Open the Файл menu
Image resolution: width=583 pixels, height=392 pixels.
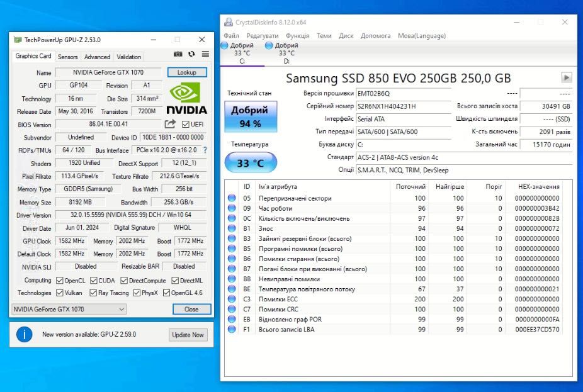231,36
